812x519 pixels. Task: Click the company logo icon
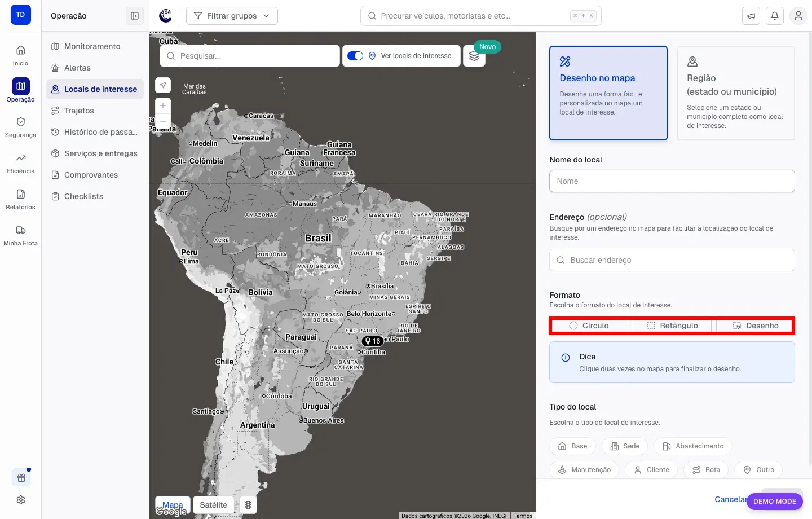click(165, 16)
